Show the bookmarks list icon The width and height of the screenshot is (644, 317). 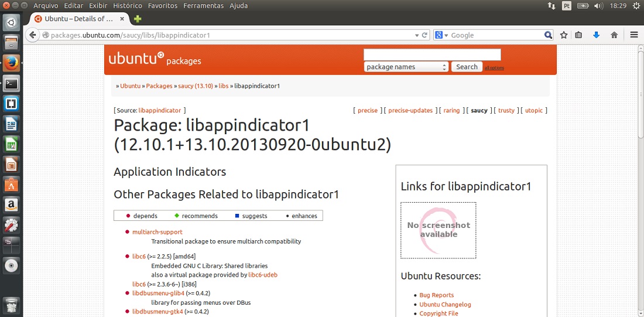578,35
